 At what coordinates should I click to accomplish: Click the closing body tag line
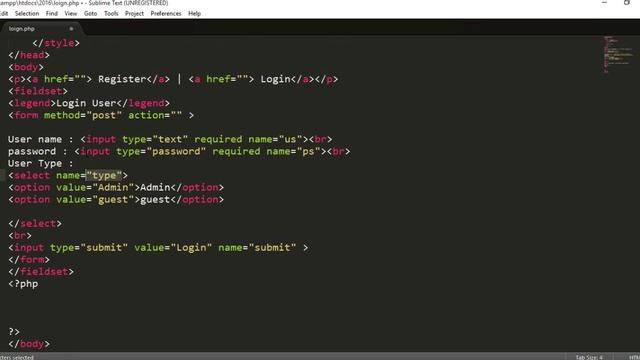[29, 344]
